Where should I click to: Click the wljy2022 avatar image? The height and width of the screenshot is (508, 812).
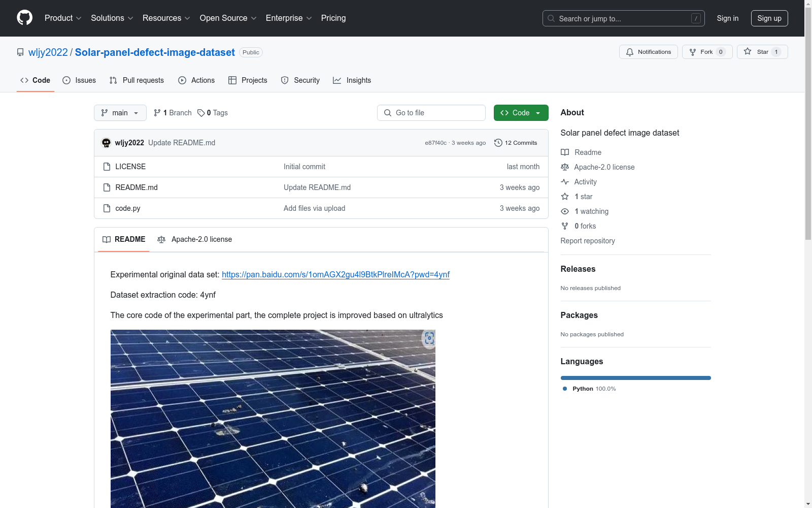click(106, 143)
